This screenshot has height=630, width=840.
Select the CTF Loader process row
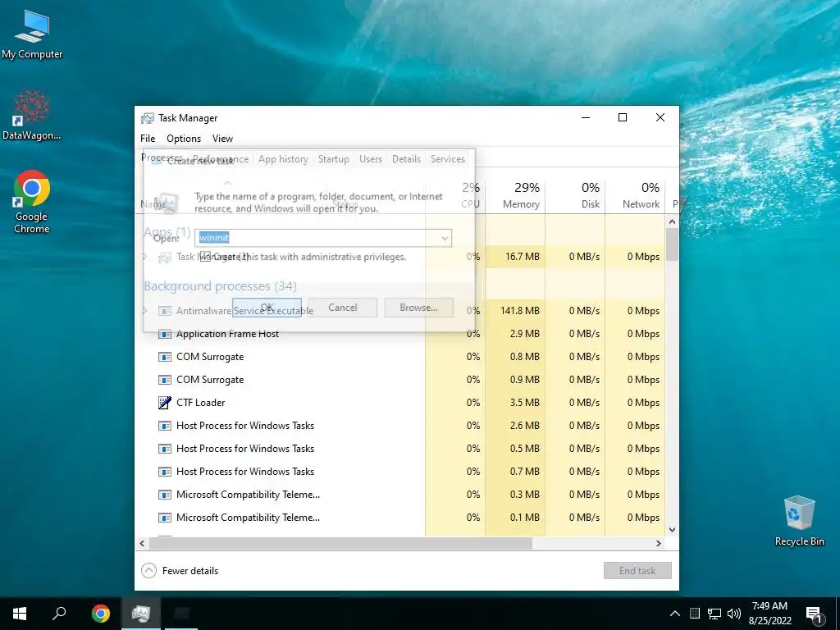point(400,403)
